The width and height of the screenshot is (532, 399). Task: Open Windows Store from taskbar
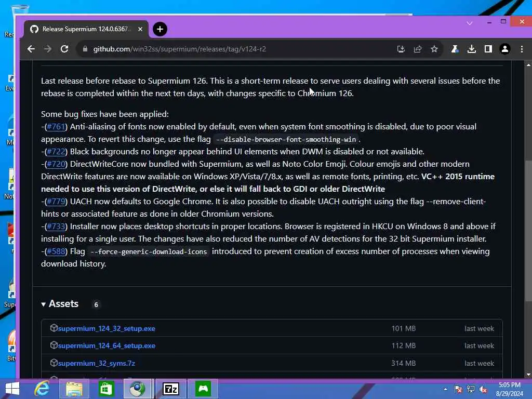(x=106, y=389)
